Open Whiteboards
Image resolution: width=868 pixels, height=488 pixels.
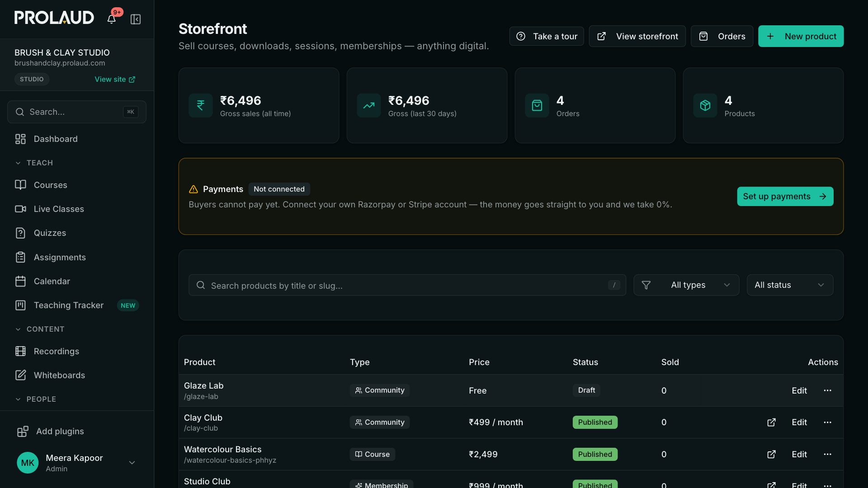pyautogui.click(x=77, y=375)
